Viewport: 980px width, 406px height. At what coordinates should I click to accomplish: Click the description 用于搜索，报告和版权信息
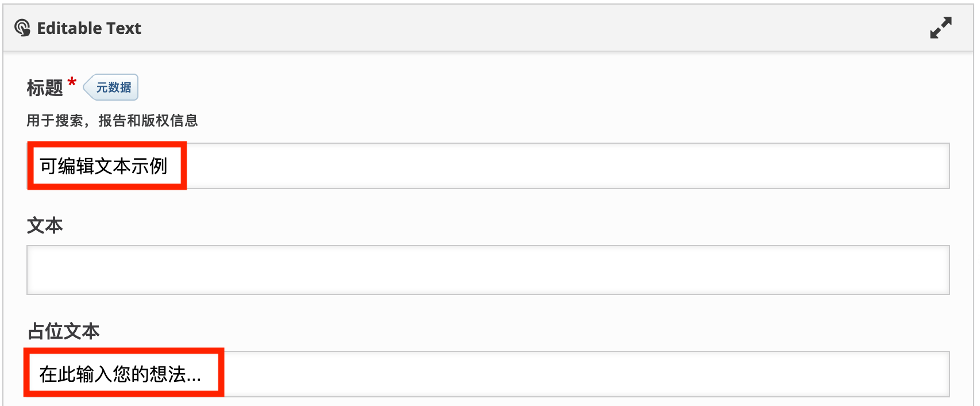click(x=112, y=121)
